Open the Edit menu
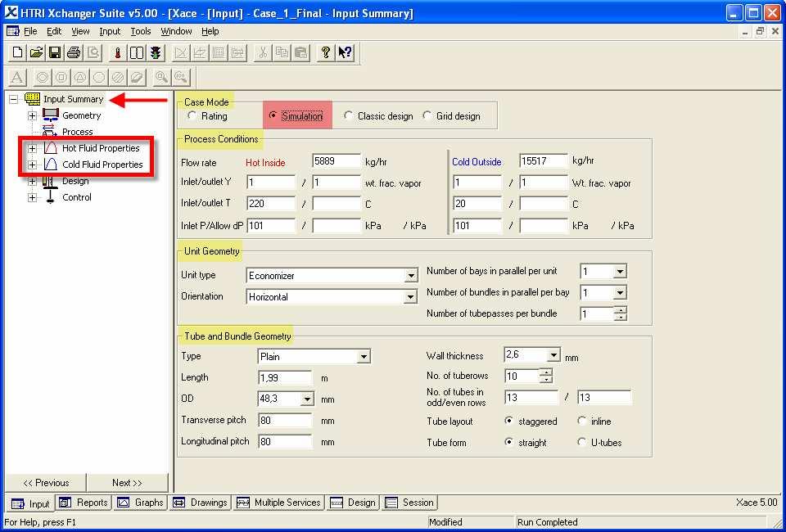The width and height of the screenshot is (786, 532). [54, 31]
